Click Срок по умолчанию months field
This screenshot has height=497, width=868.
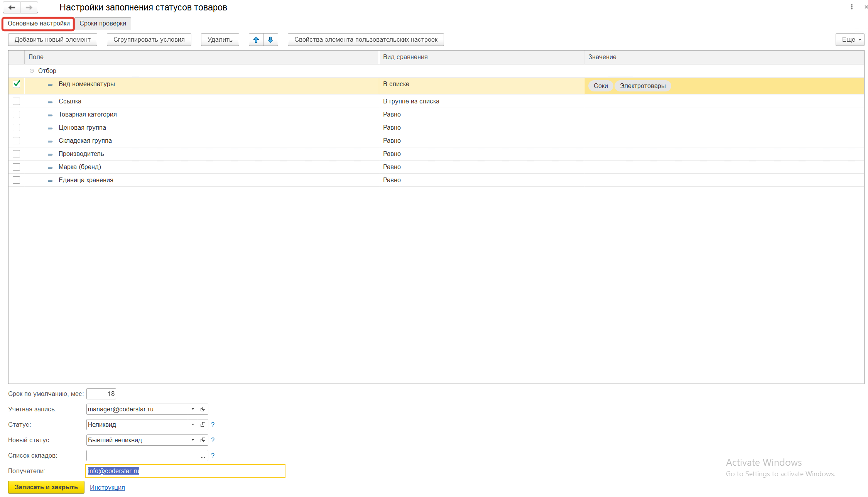[x=101, y=394]
